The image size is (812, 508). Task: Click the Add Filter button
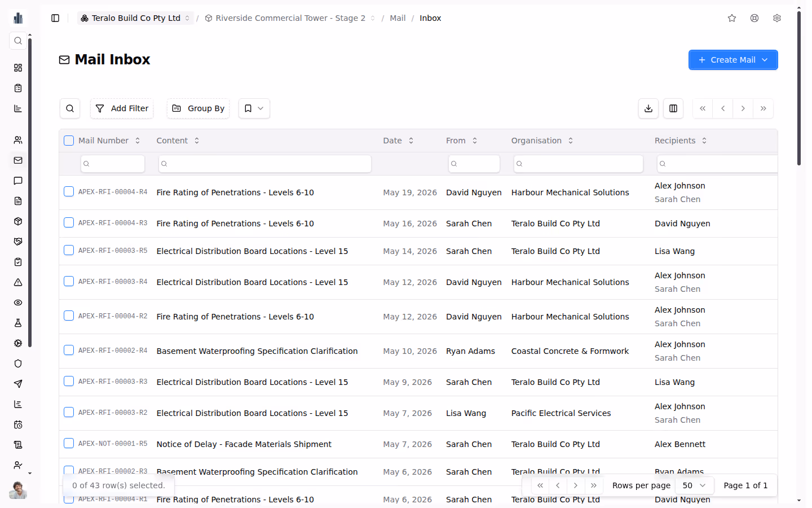(122, 108)
